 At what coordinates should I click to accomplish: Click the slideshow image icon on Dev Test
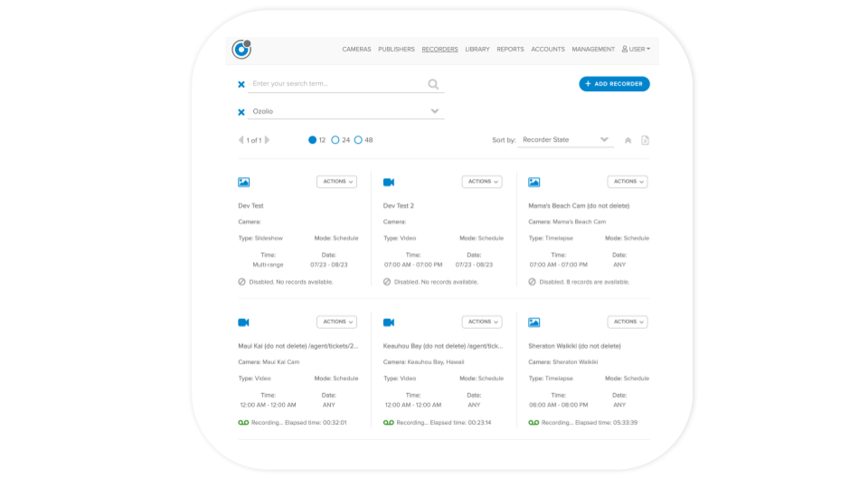pos(243,182)
